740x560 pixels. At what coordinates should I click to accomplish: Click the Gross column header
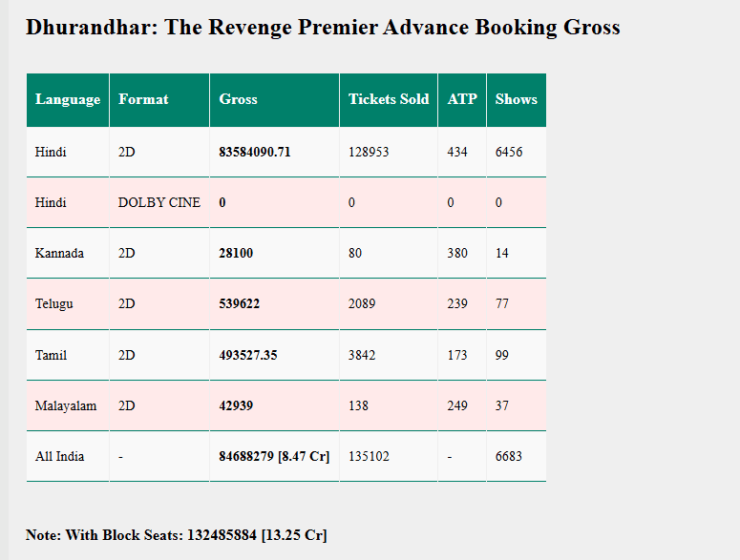(238, 99)
